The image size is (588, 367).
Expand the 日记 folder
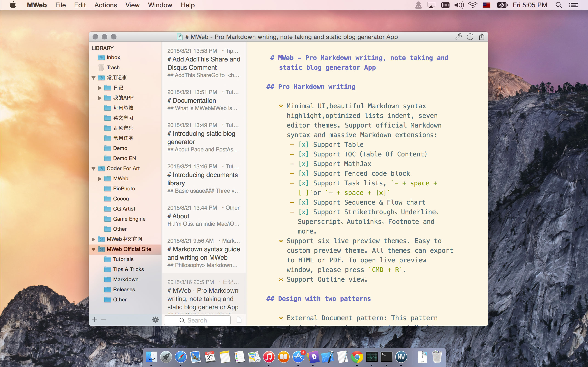point(100,88)
